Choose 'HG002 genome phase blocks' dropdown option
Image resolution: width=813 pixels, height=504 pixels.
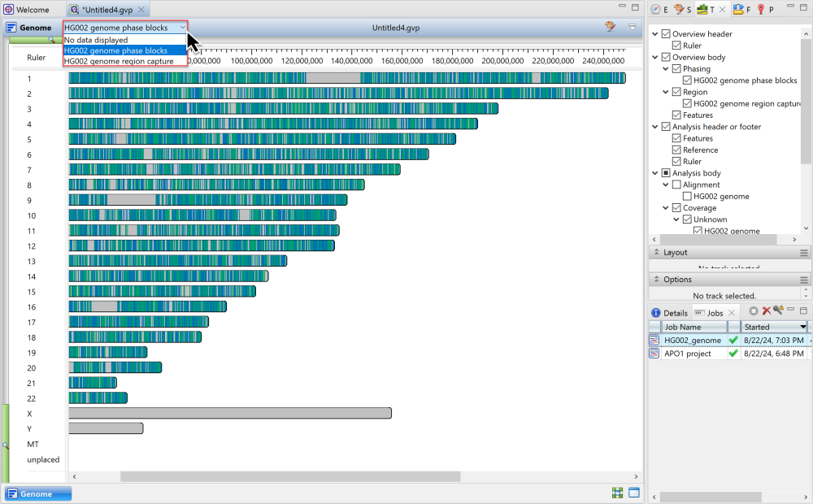tap(125, 50)
